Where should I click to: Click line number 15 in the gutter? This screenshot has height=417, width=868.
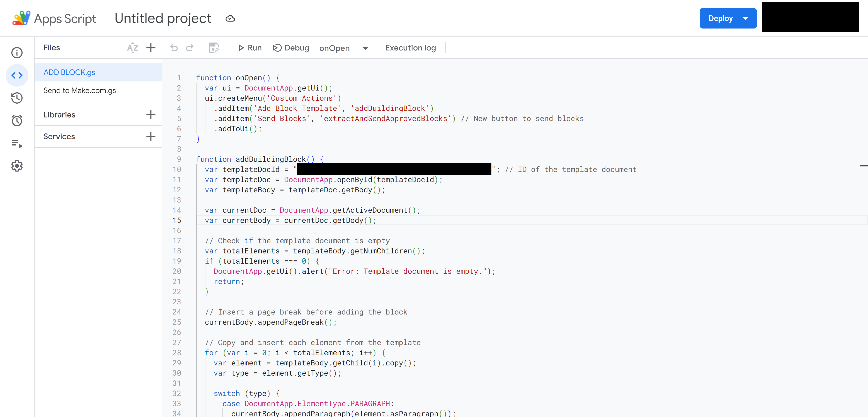pyautogui.click(x=177, y=220)
